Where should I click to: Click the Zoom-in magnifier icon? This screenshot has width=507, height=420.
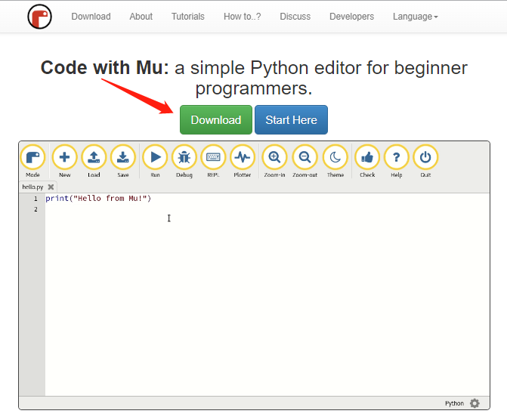coord(274,158)
